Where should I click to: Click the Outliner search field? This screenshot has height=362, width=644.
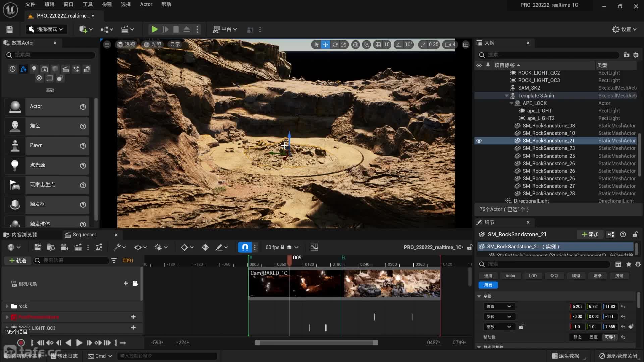click(x=548, y=55)
